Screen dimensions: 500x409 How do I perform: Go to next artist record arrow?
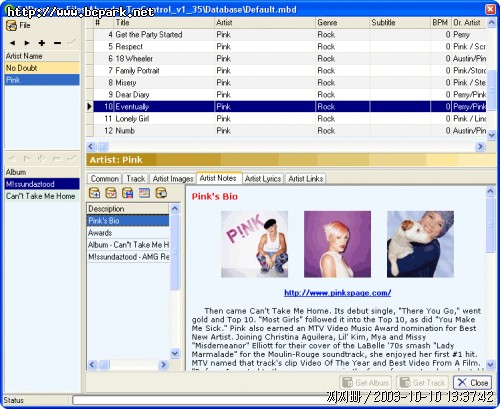[x=27, y=43]
